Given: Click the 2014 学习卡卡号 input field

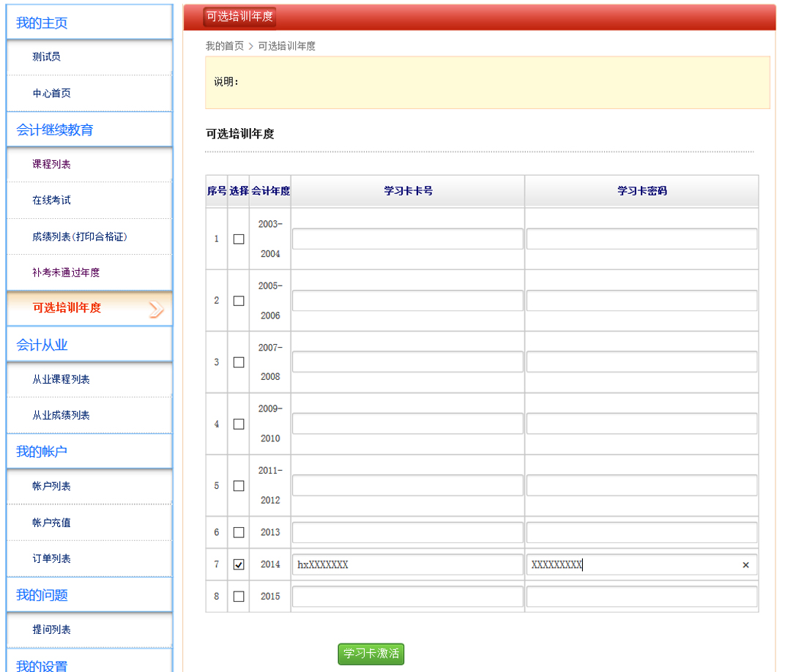Looking at the screenshot, I should tap(407, 565).
